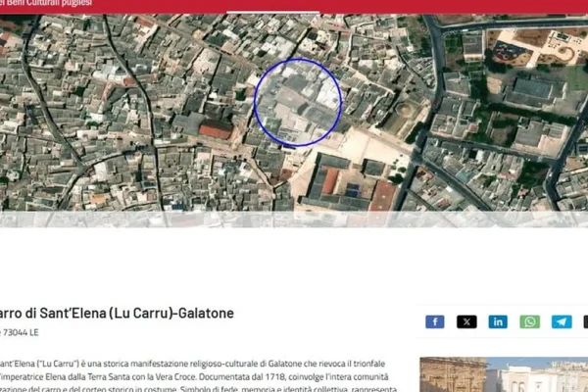Share the page via Telegram
This screenshot has width=588, height=392.
562,321
